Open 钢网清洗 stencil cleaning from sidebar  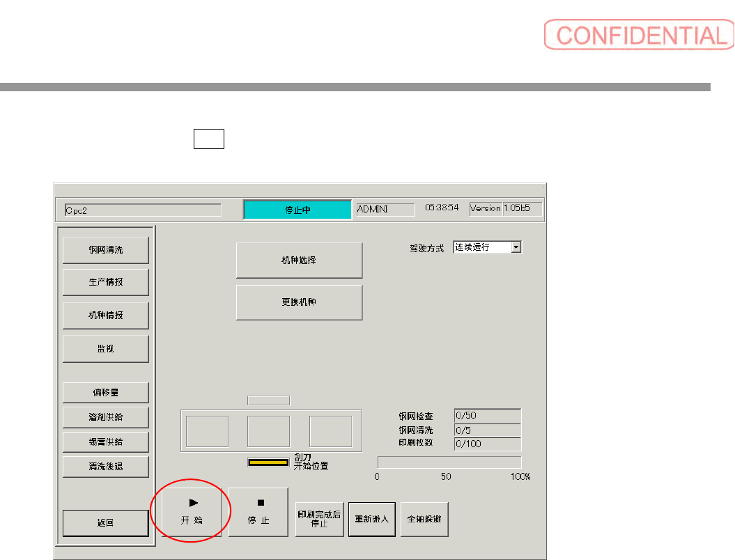(x=106, y=250)
